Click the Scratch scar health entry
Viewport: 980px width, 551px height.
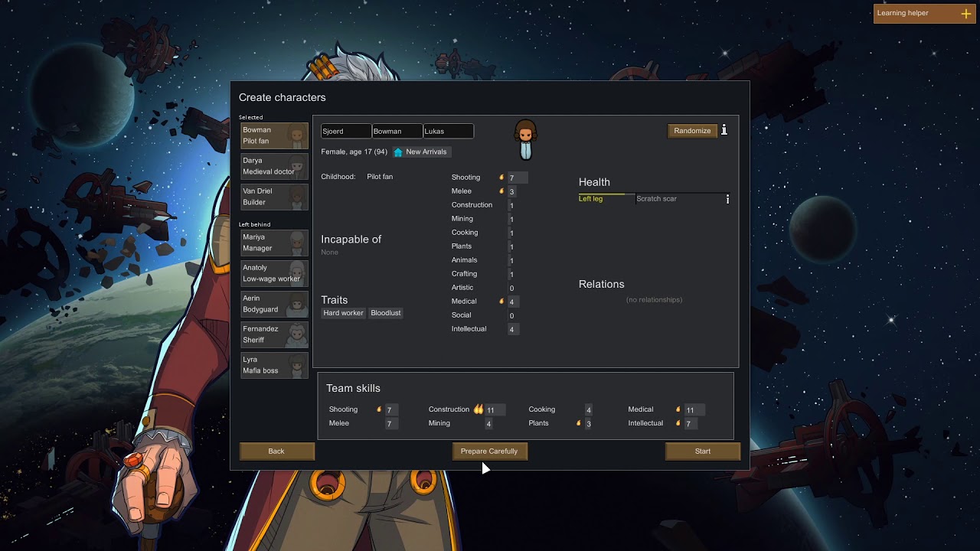pos(656,199)
